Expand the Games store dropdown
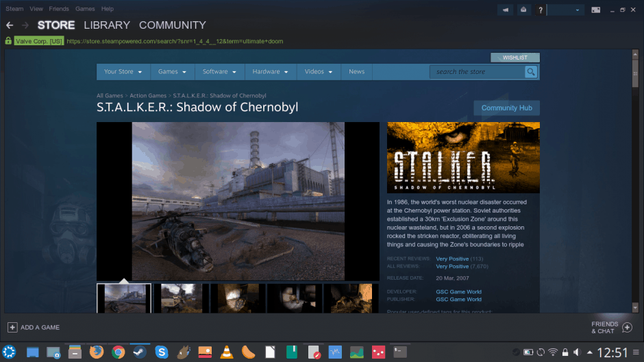 pyautogui.click(x=173, y=71)
